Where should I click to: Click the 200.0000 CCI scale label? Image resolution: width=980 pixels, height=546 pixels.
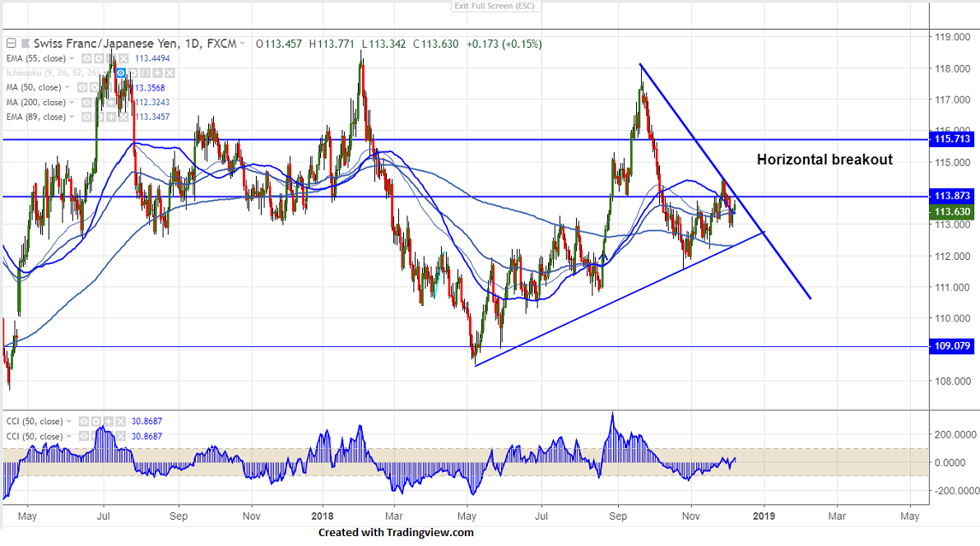tap(954, 434)
